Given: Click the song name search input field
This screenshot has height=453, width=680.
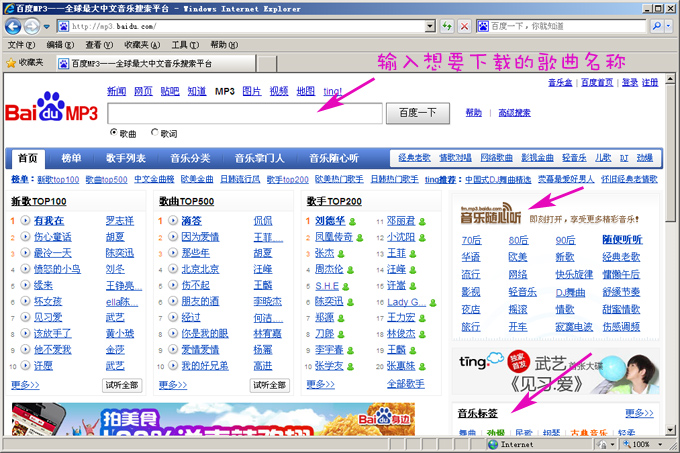Looking at the screenshot, I should click(x=245, y=113).
